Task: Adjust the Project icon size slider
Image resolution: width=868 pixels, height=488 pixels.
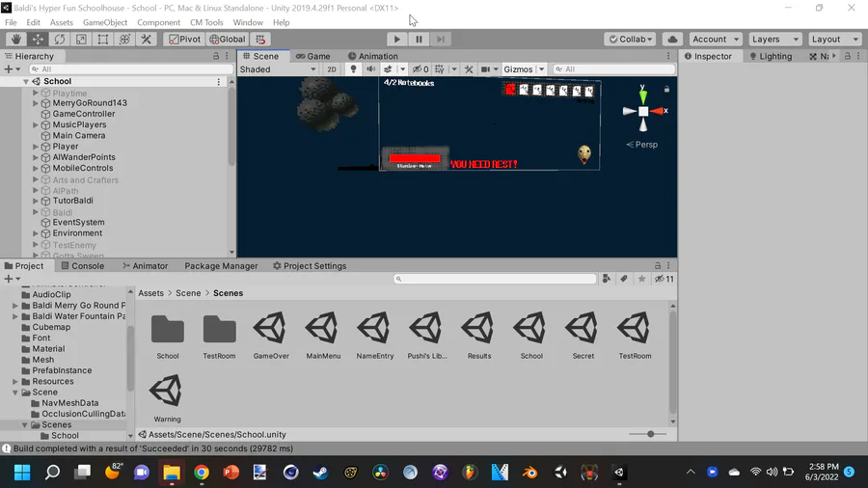Action: tap(650, 434)
